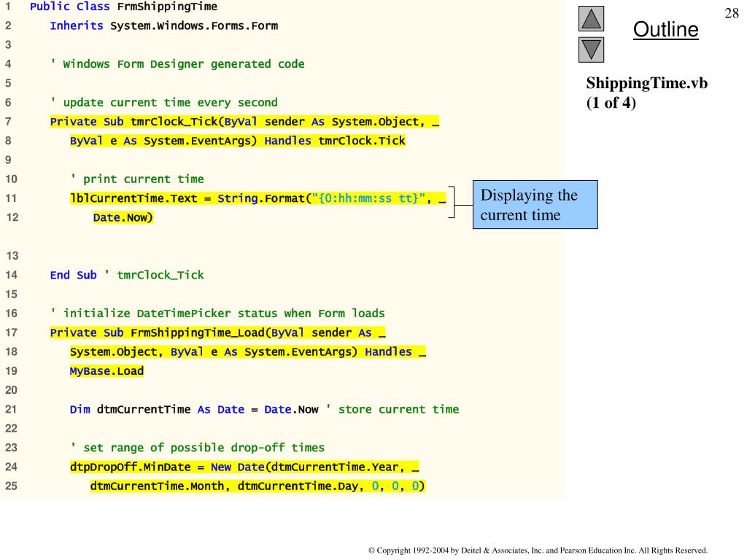Click dtmCurrentTime.Month, dtmCurrentTime.Day line 25
This screenshot has height=560, width=747.
pyautogui.click(x=258, y=486)
